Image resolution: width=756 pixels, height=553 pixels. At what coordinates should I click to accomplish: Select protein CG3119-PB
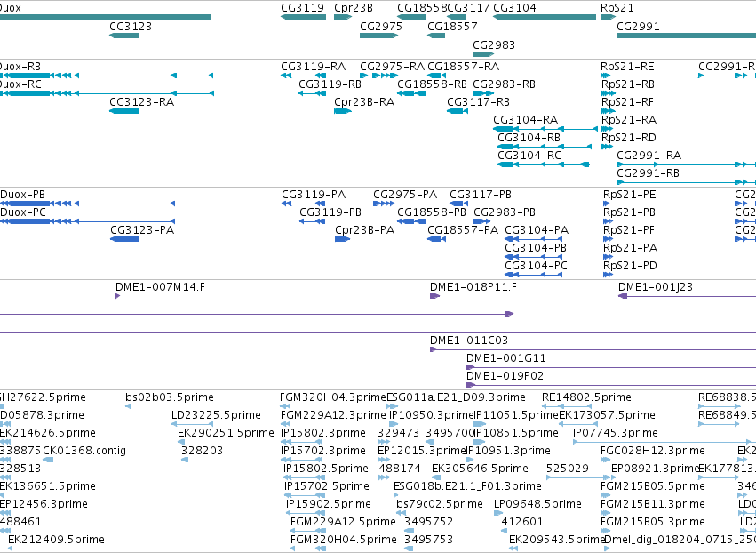tap(330, 212)
